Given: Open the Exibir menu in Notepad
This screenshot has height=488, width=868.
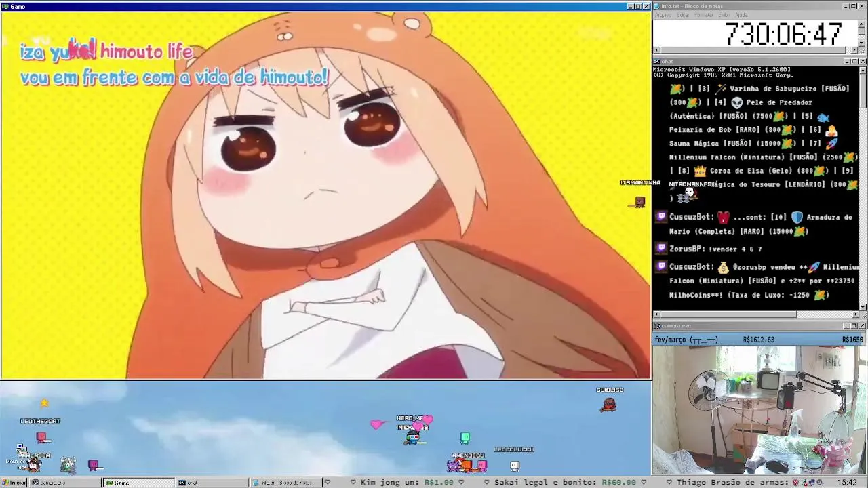Looking at the screenshot, I should [724, 15].
